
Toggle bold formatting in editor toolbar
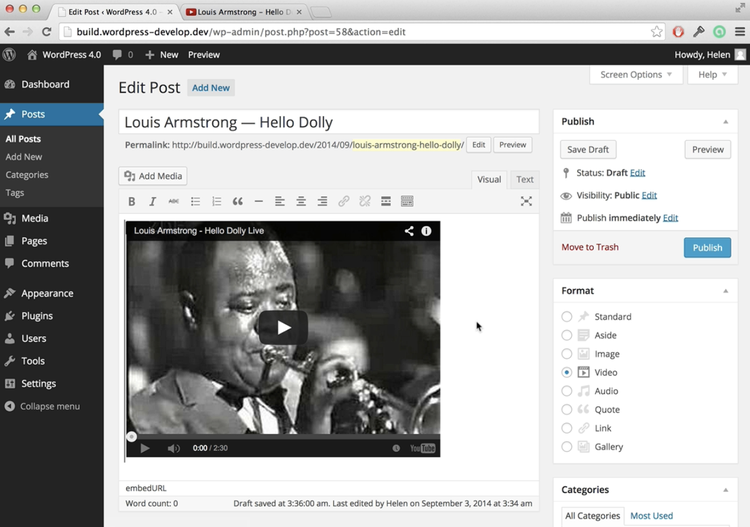(x=132, y=201)
